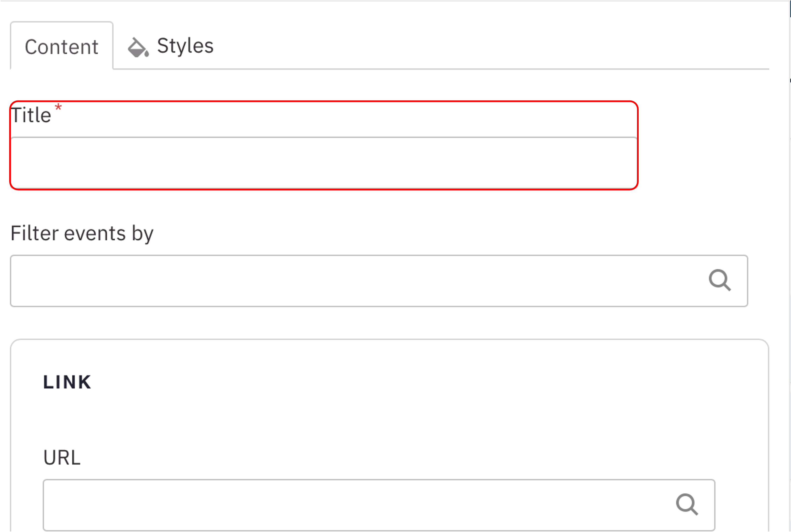The height and width of the screenshot is (532, 791).
Task: Focus the Title text input
Action: click(324, 162)
